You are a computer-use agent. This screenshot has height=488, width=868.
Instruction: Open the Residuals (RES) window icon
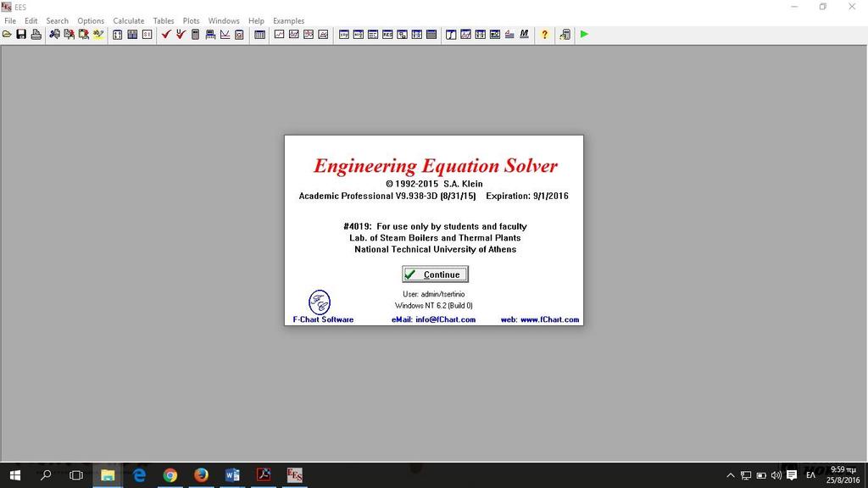pos(387,34)
